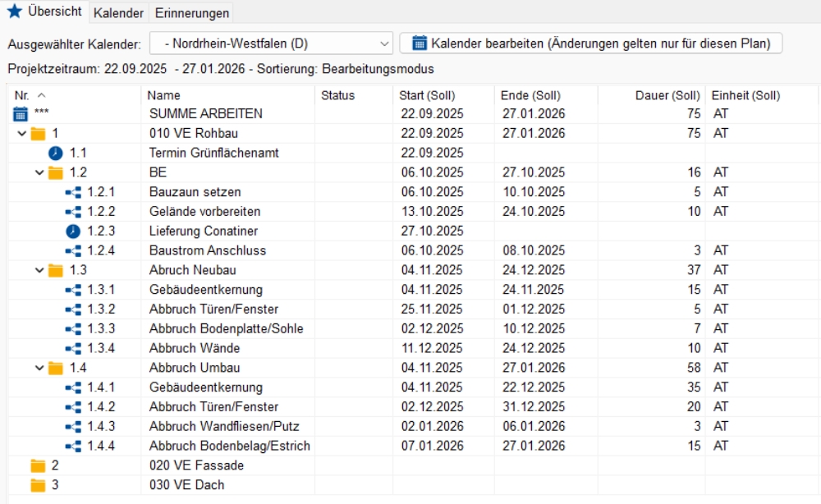
Task: Open the Erinnerungen tab
Action: [191, 13]
